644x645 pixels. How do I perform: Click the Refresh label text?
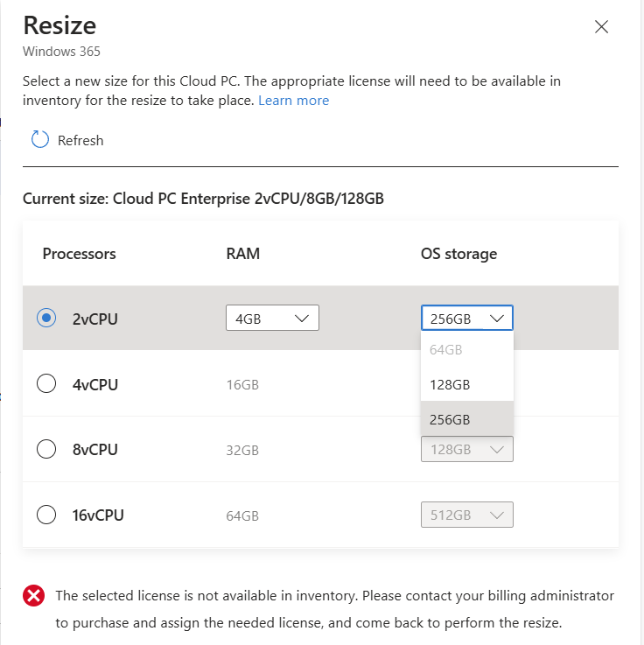coord(80,141)
